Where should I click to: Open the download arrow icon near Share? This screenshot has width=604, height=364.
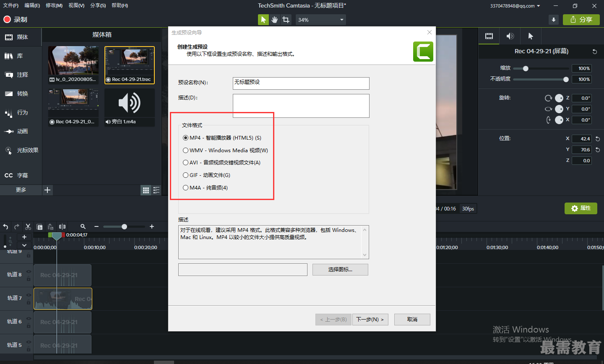[554, 20]
